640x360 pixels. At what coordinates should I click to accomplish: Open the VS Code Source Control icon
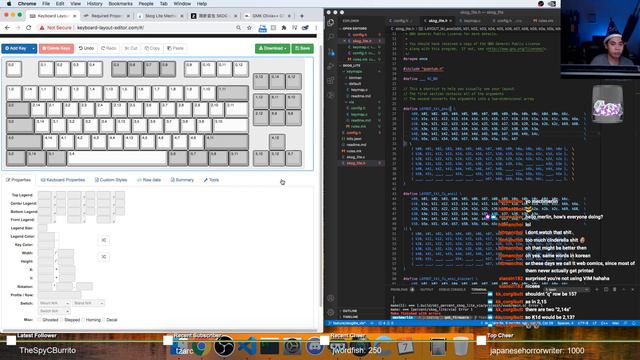coord(331,52)
